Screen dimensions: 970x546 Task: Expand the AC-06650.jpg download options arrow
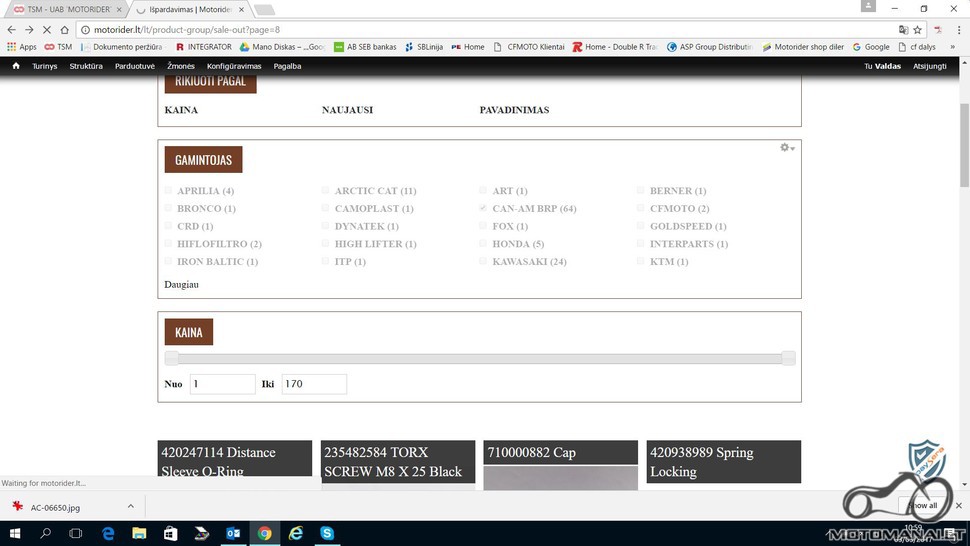[x=131, y=506]
